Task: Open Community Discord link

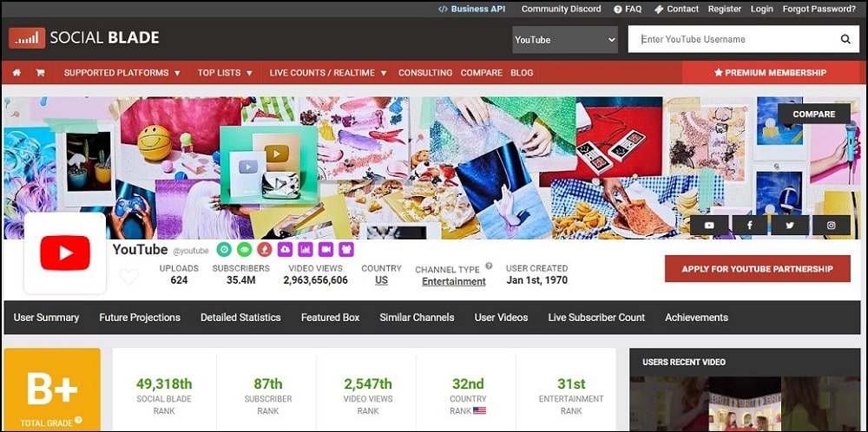Action: (x=562, y=9)
